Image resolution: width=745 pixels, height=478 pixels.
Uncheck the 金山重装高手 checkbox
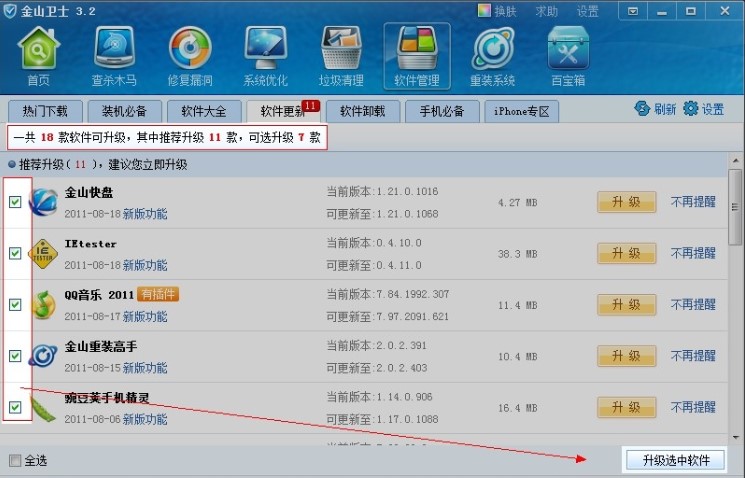coord(15,356)
